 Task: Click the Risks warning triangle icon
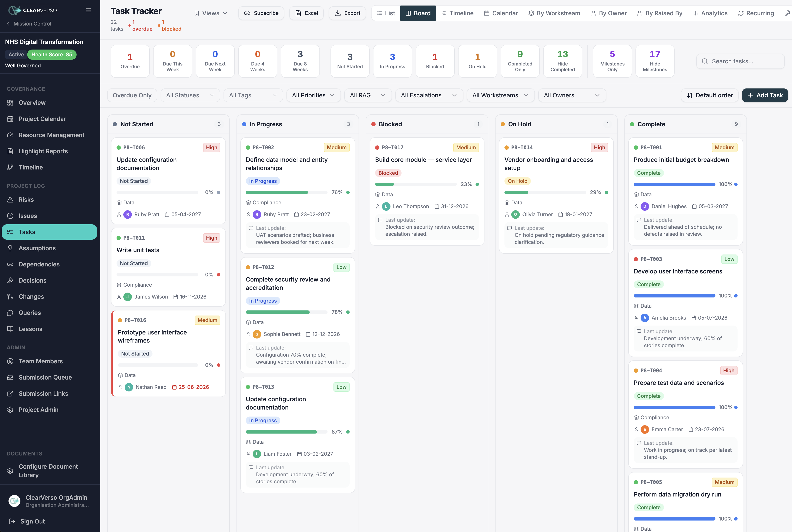click(x=10, y=199)
